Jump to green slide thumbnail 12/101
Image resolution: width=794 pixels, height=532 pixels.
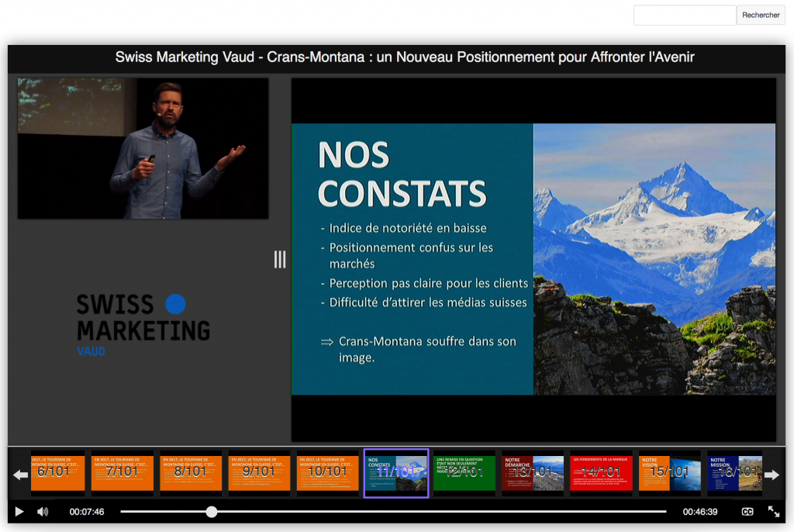click(464, 473)
